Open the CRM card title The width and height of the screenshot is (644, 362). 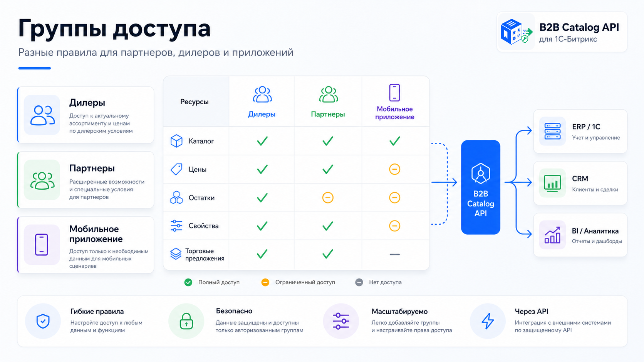[580, 178]
